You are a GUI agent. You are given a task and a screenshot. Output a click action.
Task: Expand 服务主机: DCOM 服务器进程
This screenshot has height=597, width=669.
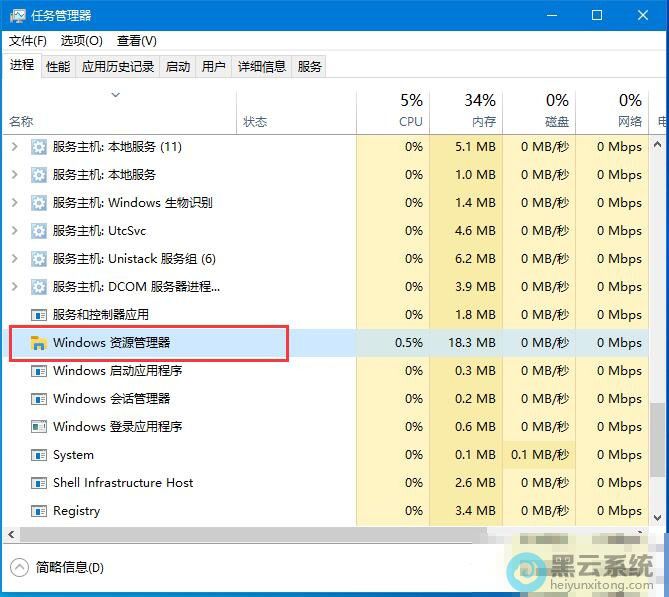[15, 287]
